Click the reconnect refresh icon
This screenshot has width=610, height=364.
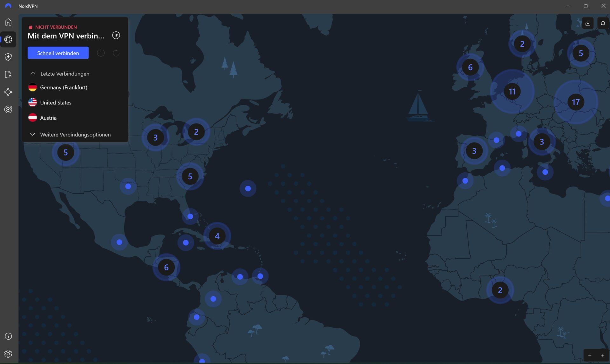pyautogui.click(x=116, y=53)
